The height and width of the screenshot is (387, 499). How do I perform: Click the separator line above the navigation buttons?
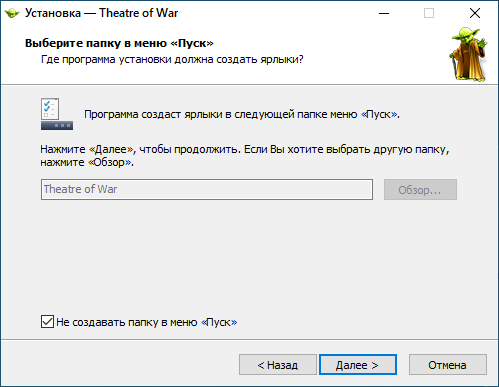pyautogui.click(x=249, y=339)
